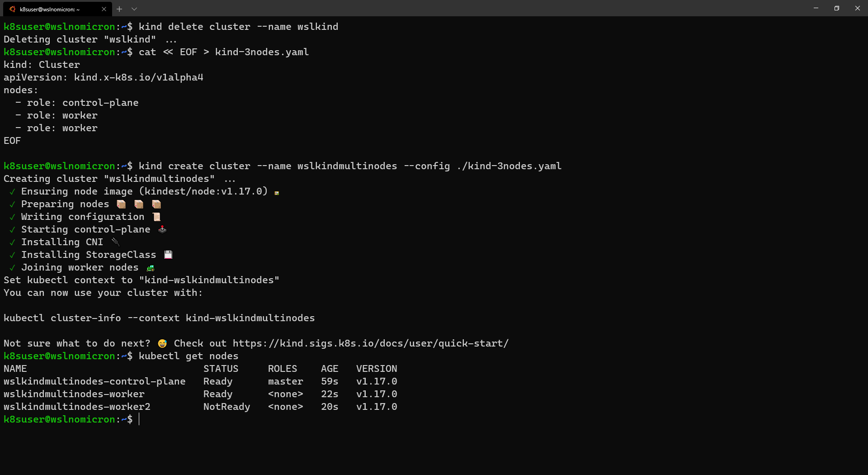Click the floppy disk emoji near Installing StorageClass
This screenshot has height=475, width=868.
click(x=168, y=255)
